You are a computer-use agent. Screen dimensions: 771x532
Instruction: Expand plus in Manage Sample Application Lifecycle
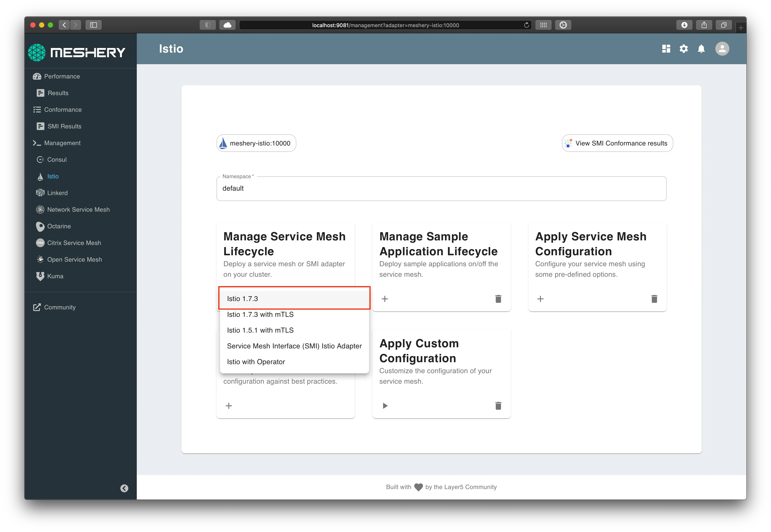tap(385, 299)
